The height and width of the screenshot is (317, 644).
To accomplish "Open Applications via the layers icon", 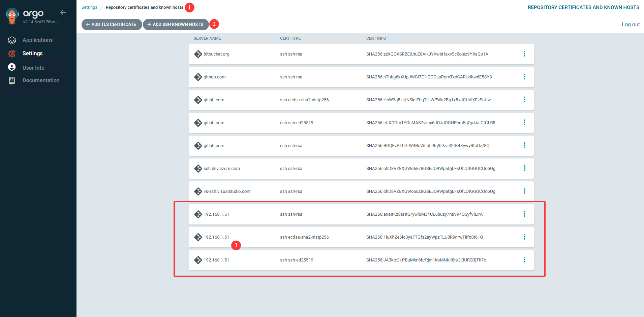I will (12, 40).
